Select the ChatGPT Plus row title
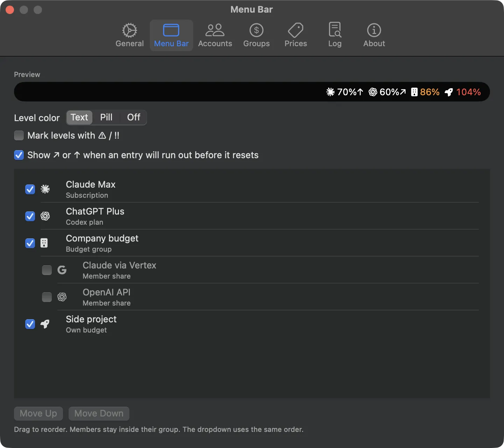The width and height of the screenshot is (504, 448). (95, 211)
